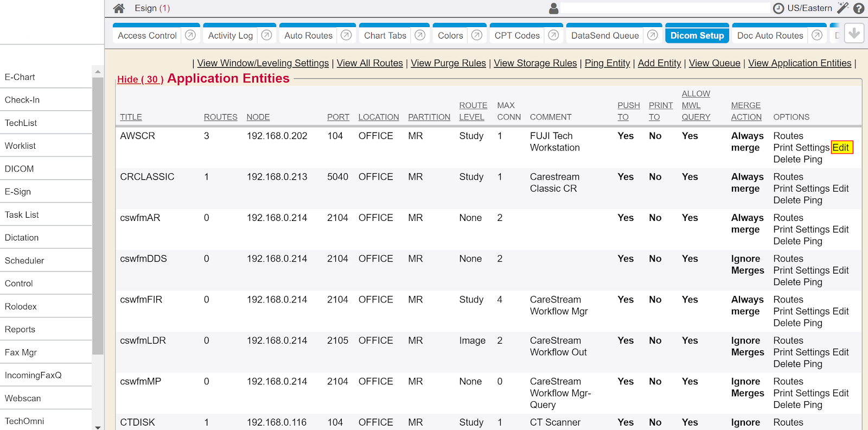Image resolution: width=868 pixels, height=430 pixels.
Task: Click the home icon in top bar
Action: tap(119, 8)
